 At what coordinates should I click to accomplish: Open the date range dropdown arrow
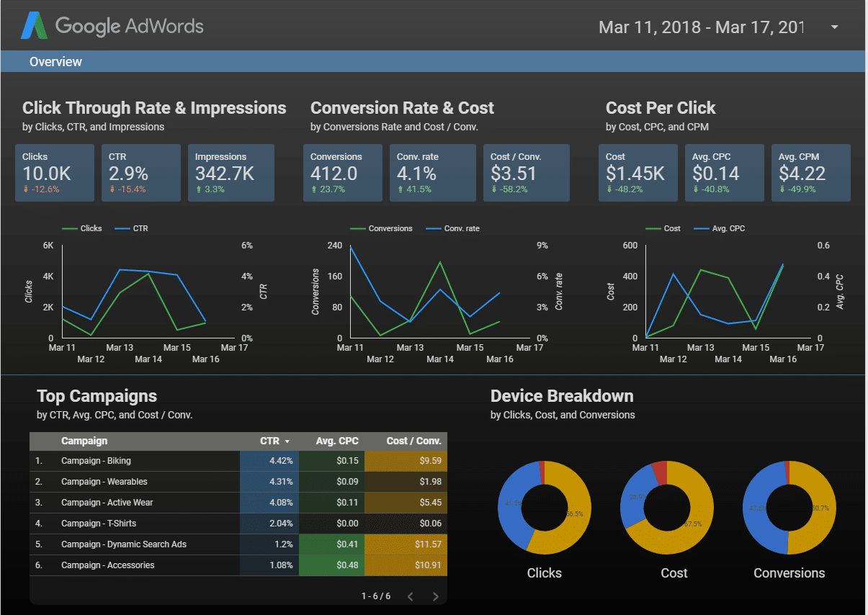pos(834,27)
